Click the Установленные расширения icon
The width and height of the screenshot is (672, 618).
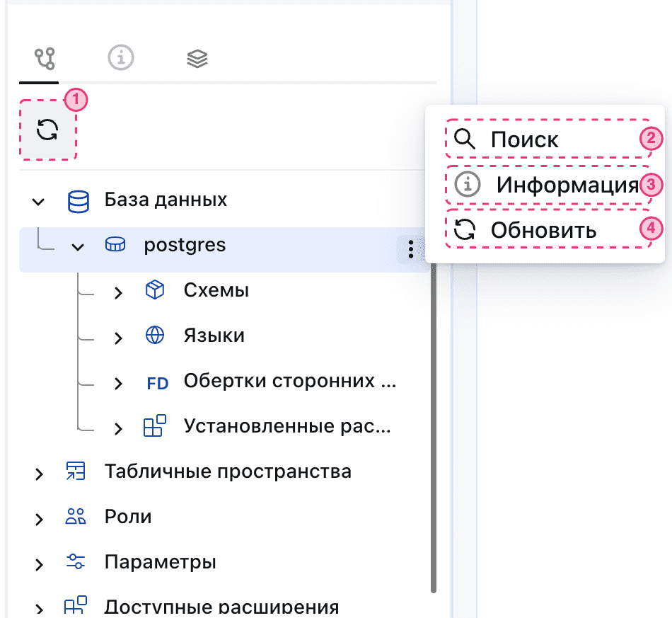[x=155, y=426]
